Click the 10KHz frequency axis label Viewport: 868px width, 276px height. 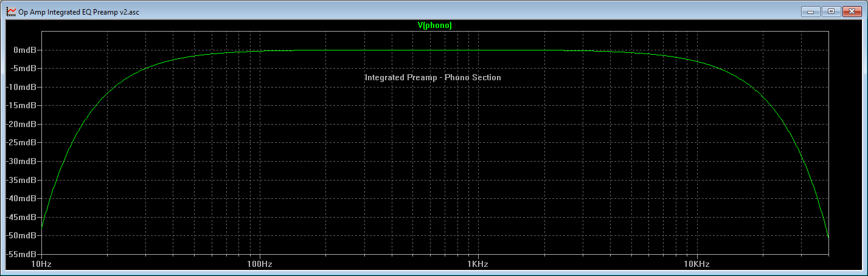pos(696,264)
